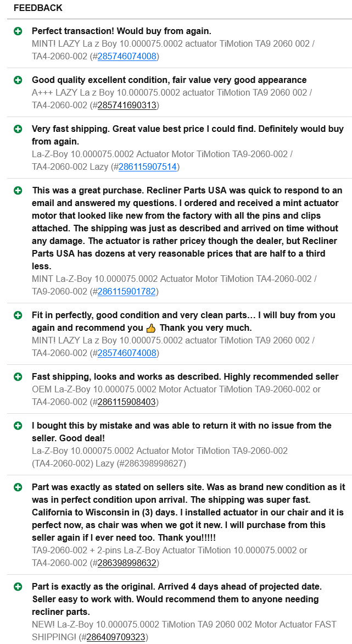Image resolution: width=352 pixels, height=644 pixels.
Task: Click green plus icon by "This was a great purchase"
Action: coord(18,190)
